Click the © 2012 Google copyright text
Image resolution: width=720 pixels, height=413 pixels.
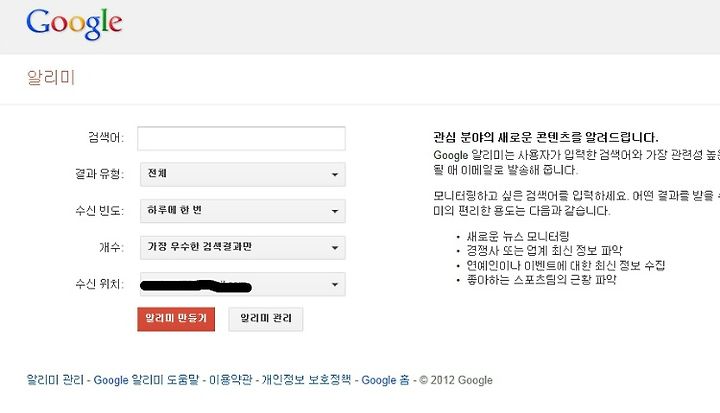[x=456, y=380]
